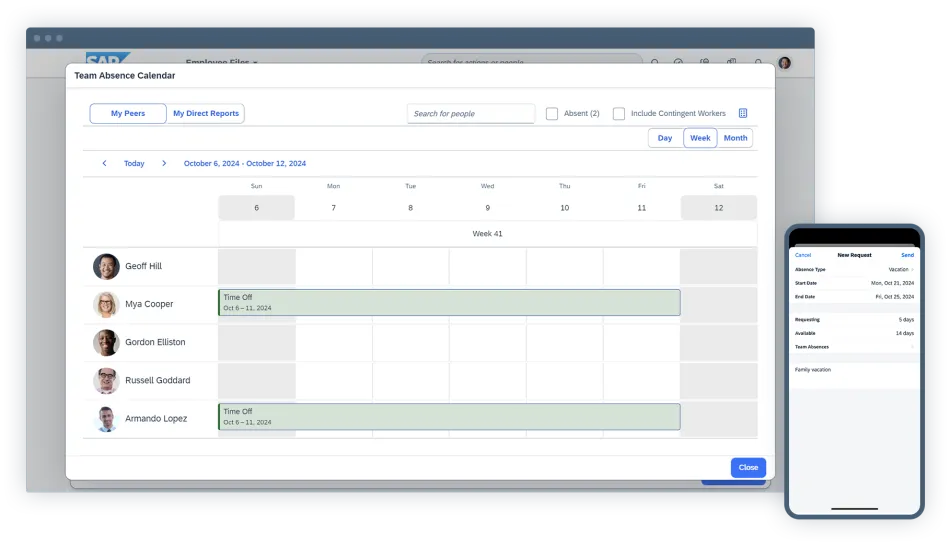Click the calendar legend icon
This screenshot has height=546, width=951.
tap(743, 114)
